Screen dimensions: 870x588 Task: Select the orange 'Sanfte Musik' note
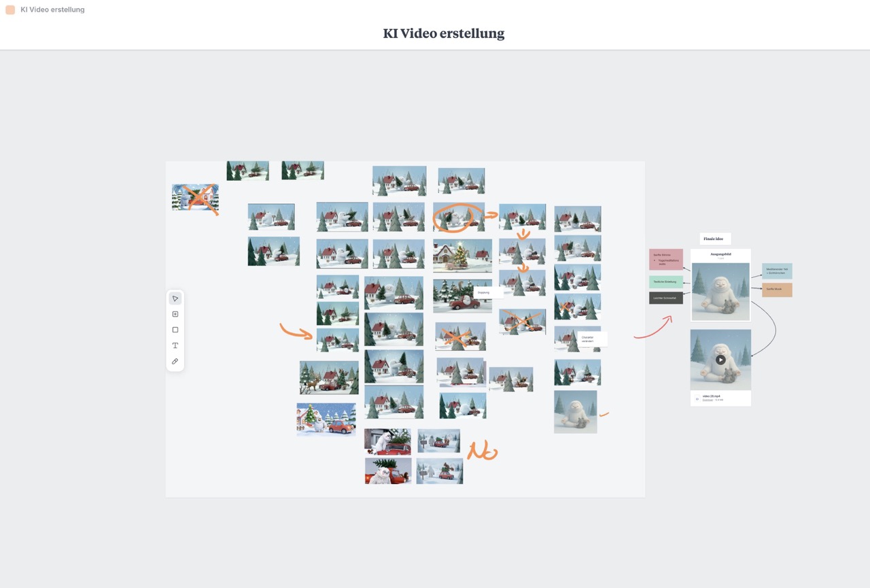pos(777,290)
